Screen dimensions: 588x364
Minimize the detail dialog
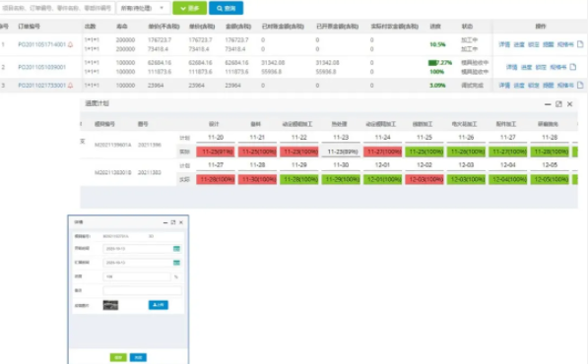click(165, 222)
